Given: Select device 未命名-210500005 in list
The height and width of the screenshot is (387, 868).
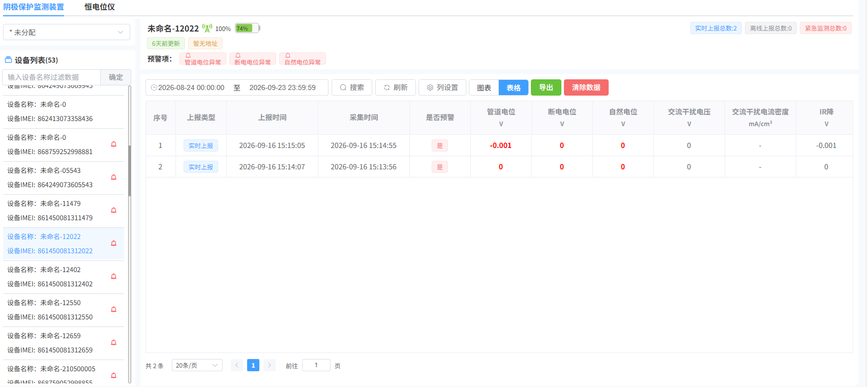Looking at the screenshot, I should 64,373.
